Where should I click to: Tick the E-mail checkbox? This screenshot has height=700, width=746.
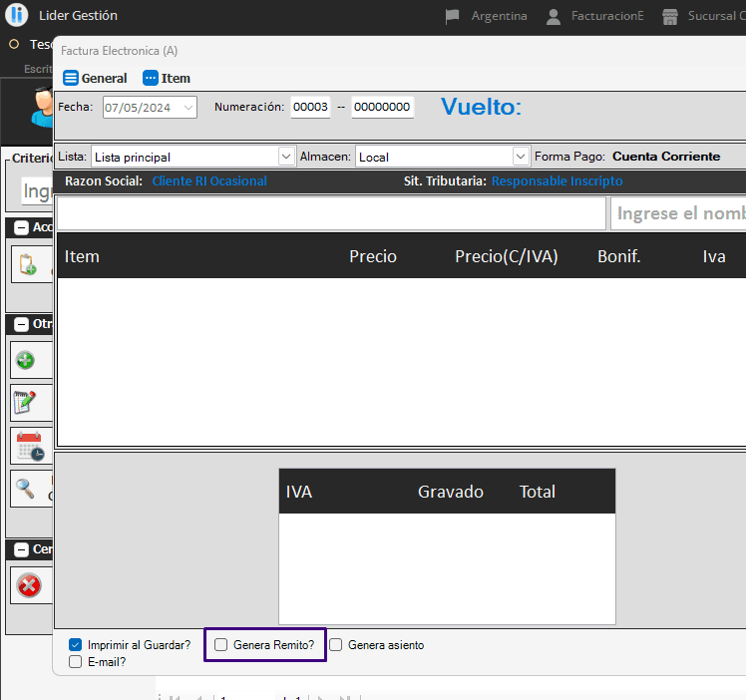(x=76, y=661)
